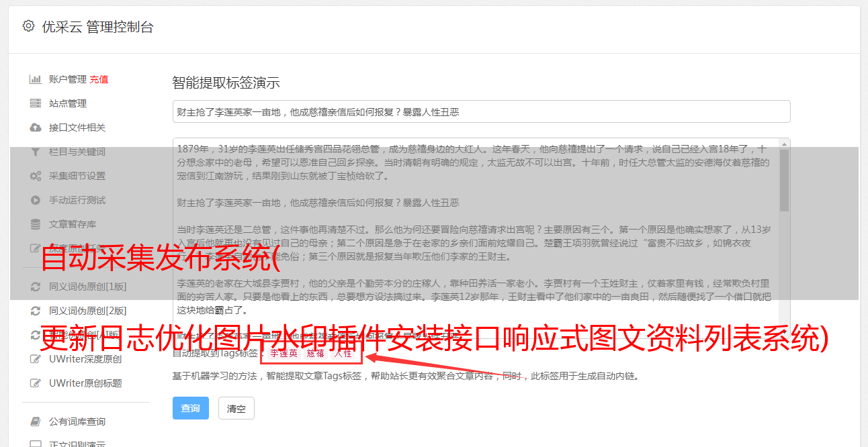Click the extracted tag 李莲英

284,353
